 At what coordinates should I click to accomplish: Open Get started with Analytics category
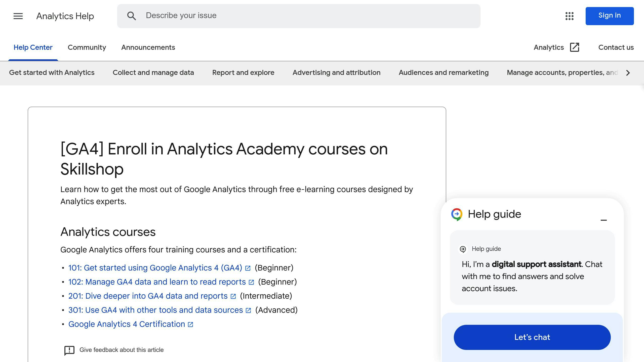52,73
